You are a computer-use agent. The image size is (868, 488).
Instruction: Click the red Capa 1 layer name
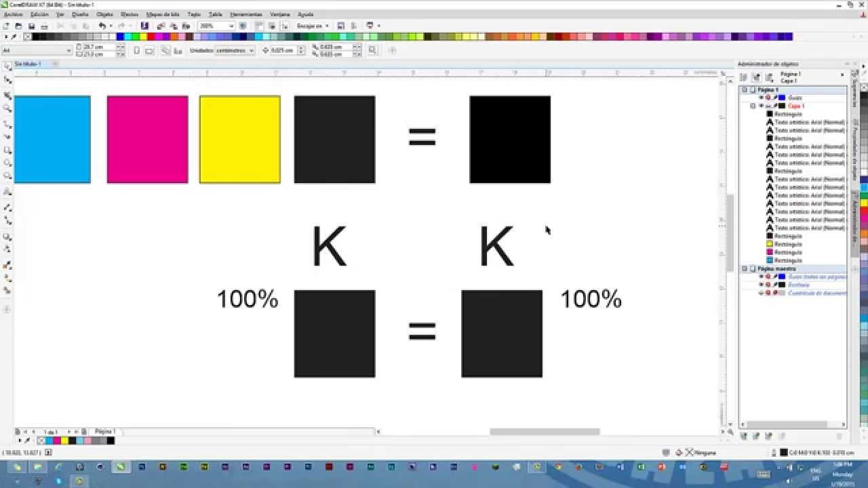coord(796,106)
